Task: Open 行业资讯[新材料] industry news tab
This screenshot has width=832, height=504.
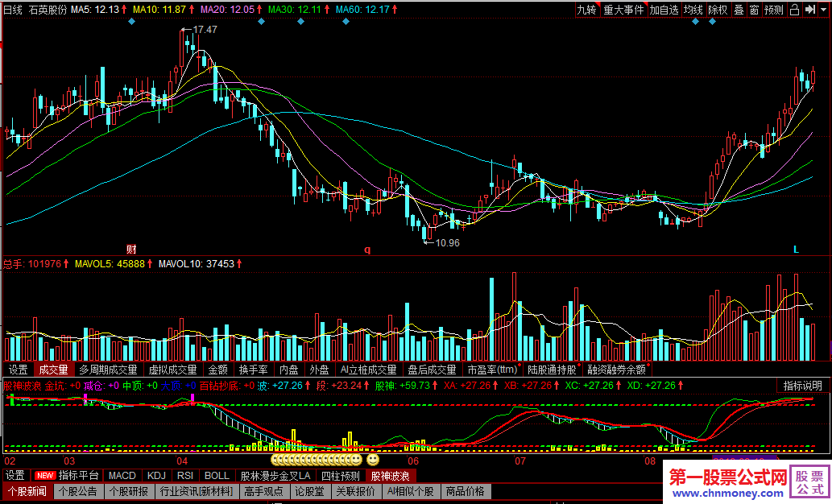Action: point(197,491)
